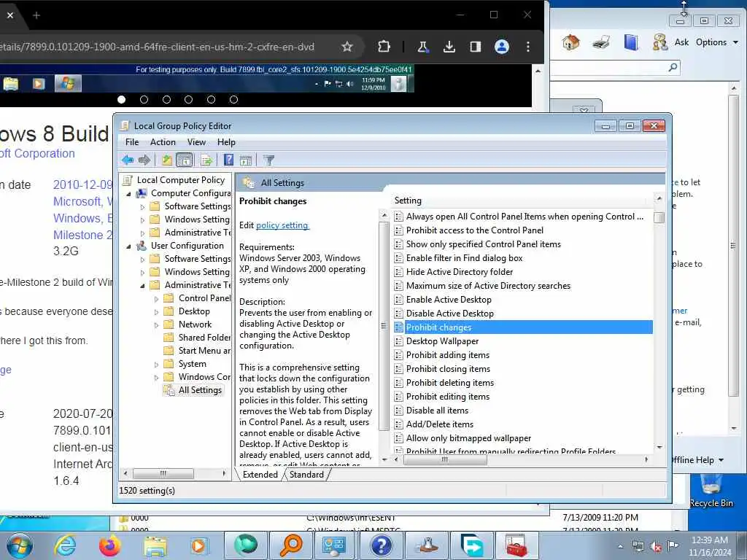Screen dimensions: 747x560
Task: Click the Setting column header
Action: (x=522, y=201)
